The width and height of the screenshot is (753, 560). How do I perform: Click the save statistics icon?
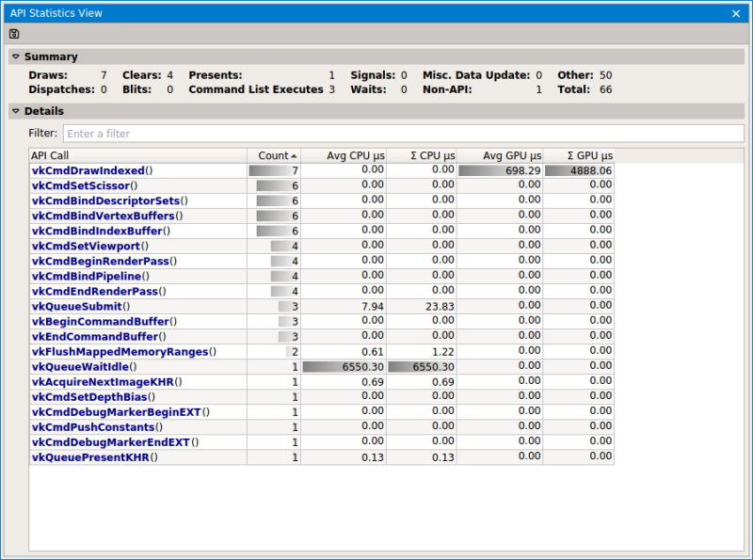pos(14,34)
